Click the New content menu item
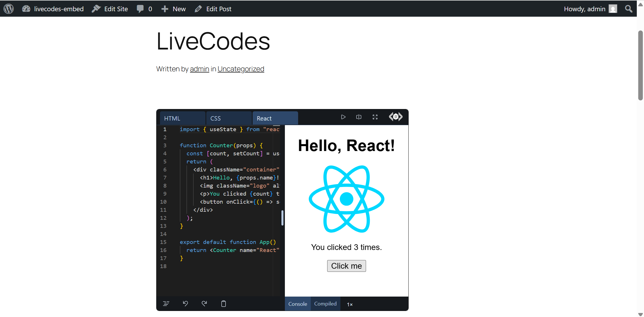Image resolution: width=644 pixels, height=317 pixels. (x=174, y=9)
